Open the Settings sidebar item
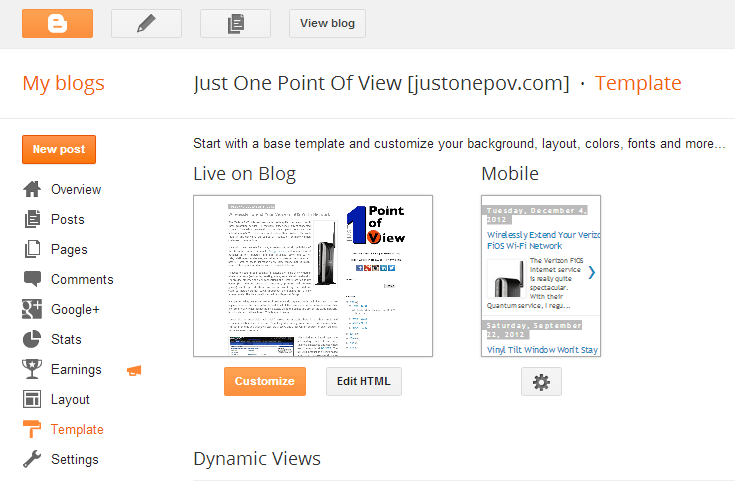This screenshot has height=481, width=735. (75, 459)
